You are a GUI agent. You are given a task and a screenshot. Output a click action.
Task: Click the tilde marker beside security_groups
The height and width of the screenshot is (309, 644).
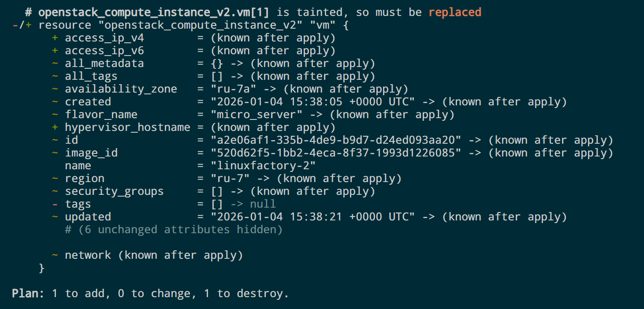click(55, 191)
